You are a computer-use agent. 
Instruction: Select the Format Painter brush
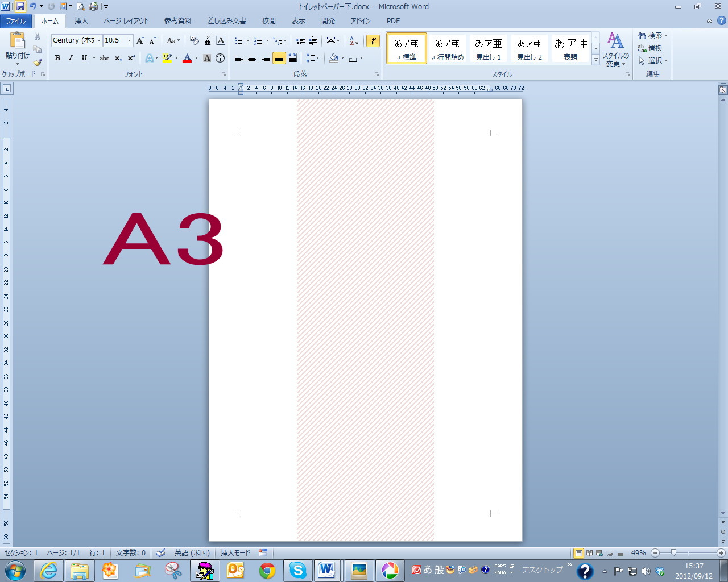click(38, 63)
